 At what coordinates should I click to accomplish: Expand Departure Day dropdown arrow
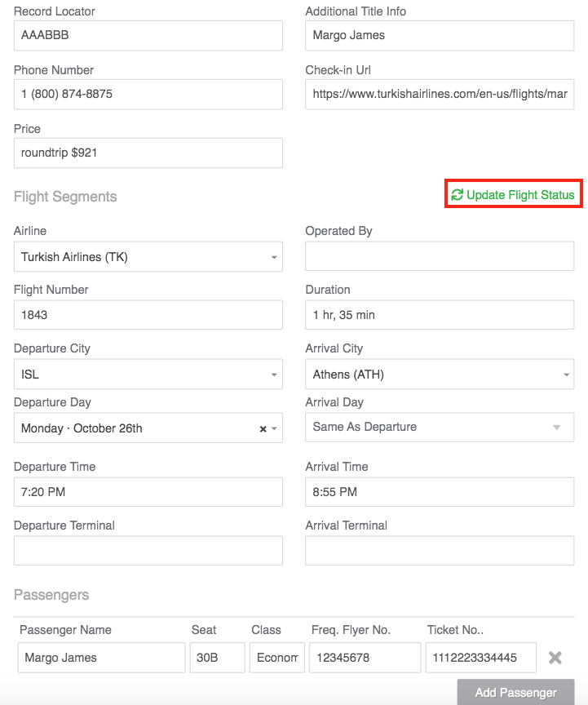tap(274, 429)
